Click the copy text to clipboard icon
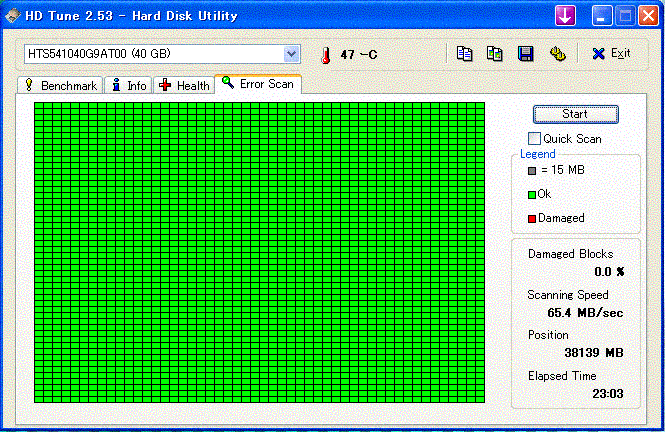The height and width of the screenshot is (432, 665). tap(464, 54)
